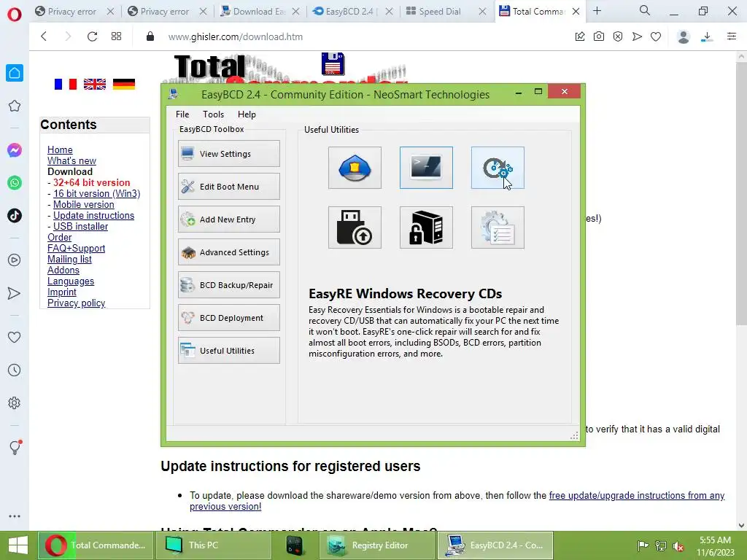This screenshot has width=747, height=560.
Task: Open WhatsApp in Opera sidebar
Action: click(15, 183)
